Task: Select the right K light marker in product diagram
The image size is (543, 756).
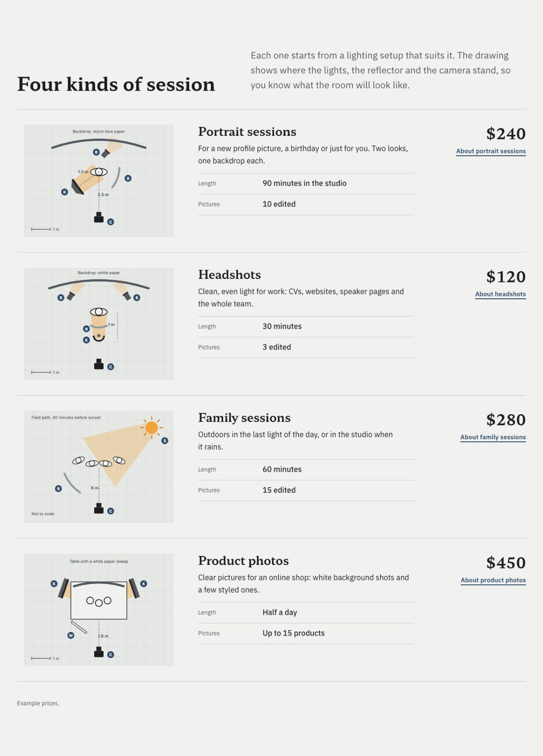Action: (x=144, y=584)
